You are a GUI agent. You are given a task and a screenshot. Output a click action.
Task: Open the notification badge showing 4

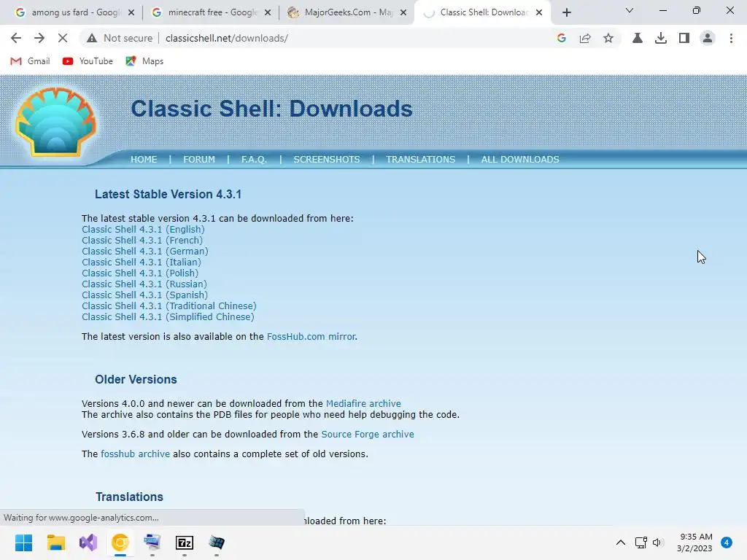[x=727, y=542]
